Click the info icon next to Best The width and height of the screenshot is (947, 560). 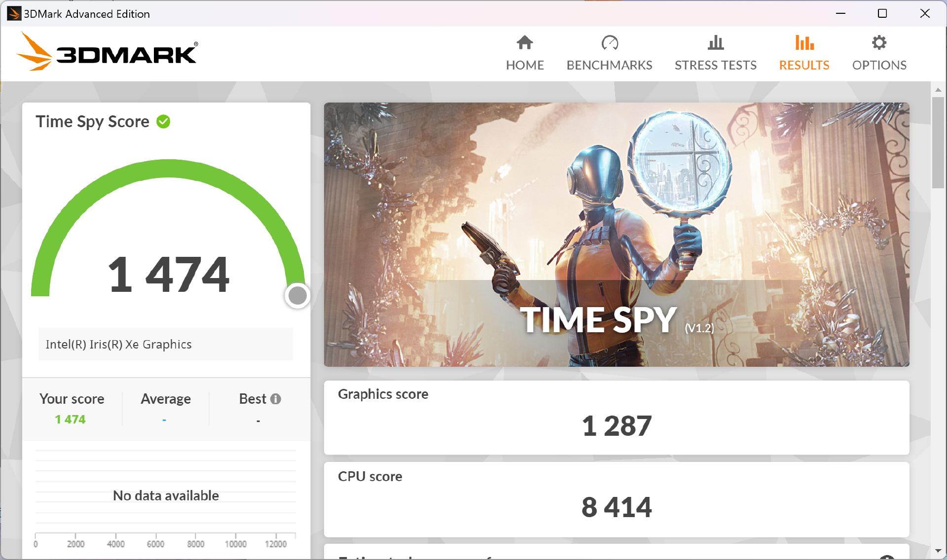click(x=276, y=399)
